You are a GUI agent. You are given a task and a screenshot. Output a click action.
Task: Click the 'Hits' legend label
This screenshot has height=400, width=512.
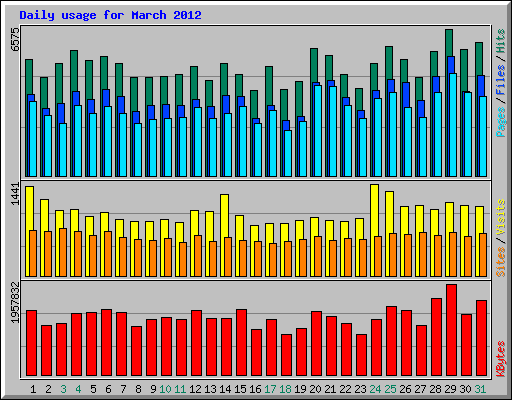[500, 41]
